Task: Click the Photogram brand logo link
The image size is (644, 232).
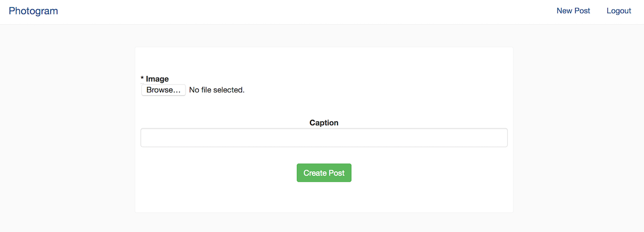Action: click(33, 11)
